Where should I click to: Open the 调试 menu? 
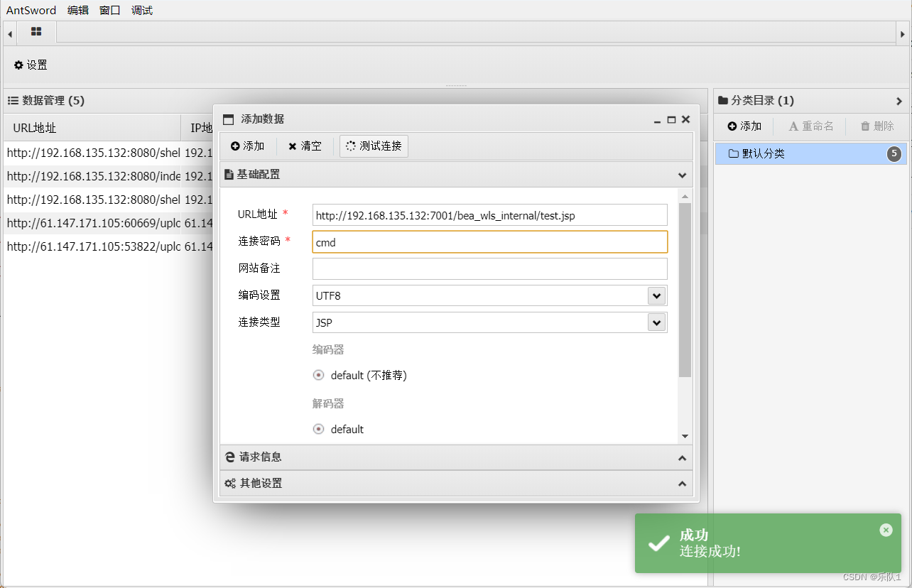click(141, 10)
